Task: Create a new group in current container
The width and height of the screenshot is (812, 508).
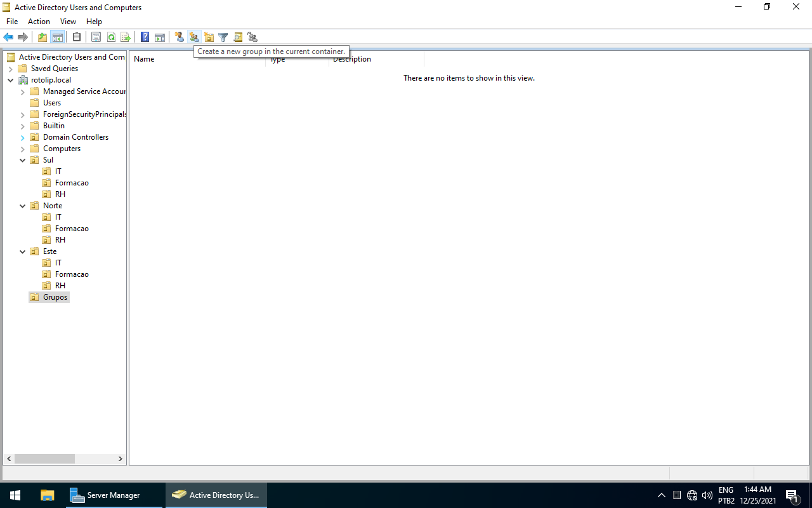Action: pyautogui.click(x=194, y=37)
